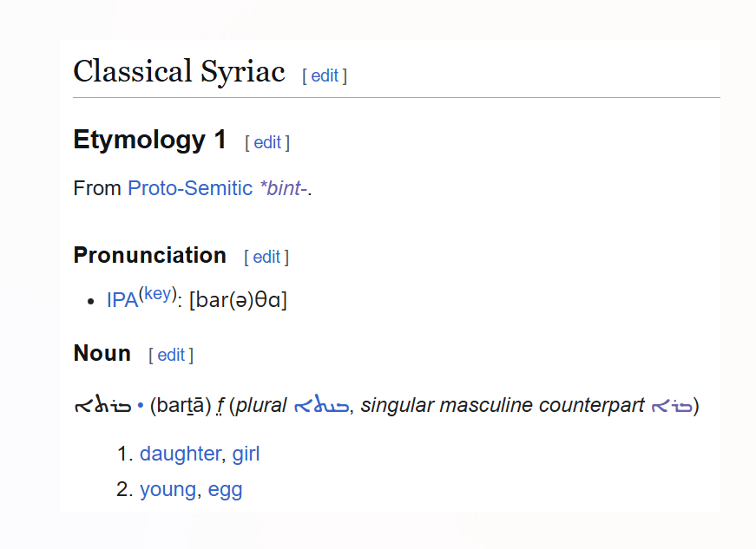Open the masculine counterpart Syriac word link
756x549 pixels.
pyautogui.click(x=671, y=405)
